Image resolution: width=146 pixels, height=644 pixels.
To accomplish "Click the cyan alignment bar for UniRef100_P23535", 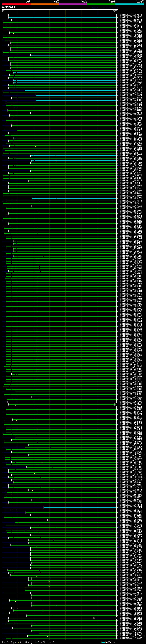I will (x=74, y=55).
